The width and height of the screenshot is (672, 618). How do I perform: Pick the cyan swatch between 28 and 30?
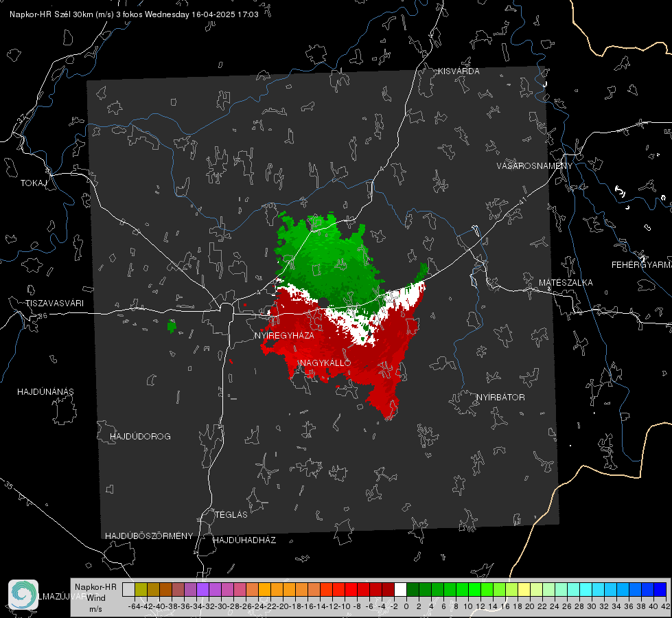point(586,590)
